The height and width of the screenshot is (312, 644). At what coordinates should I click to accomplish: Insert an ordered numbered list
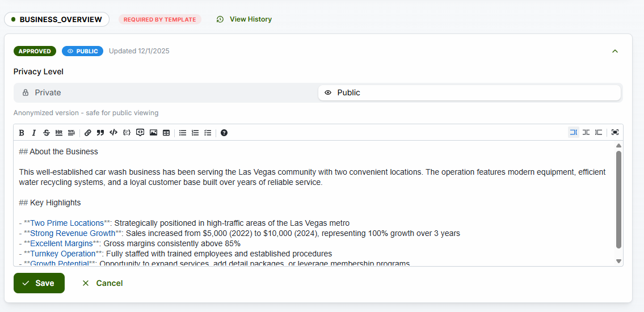pos(196,133)
